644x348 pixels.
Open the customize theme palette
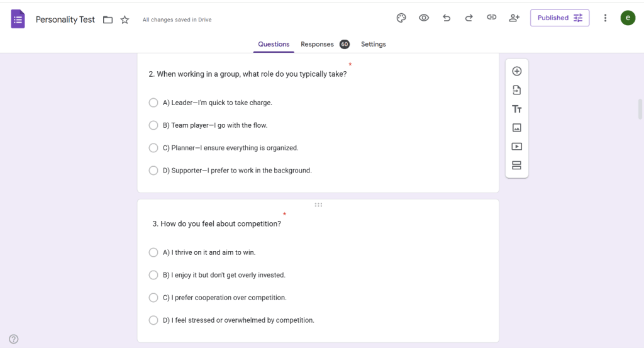[401, 18]
